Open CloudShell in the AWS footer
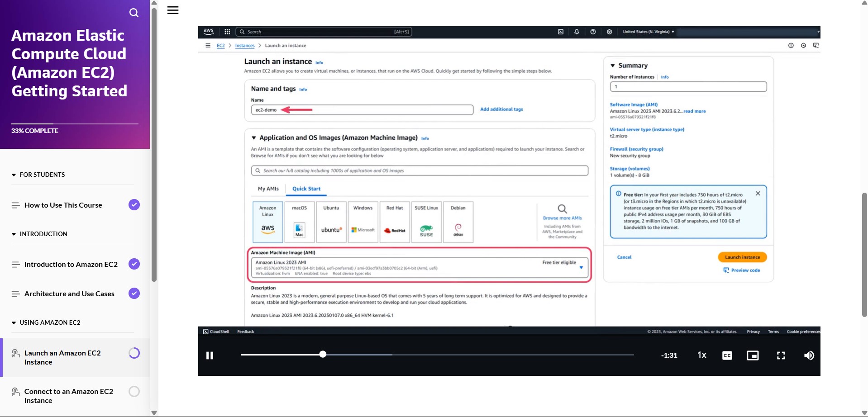The image size is (868, 417). click(x=216, y=332)
